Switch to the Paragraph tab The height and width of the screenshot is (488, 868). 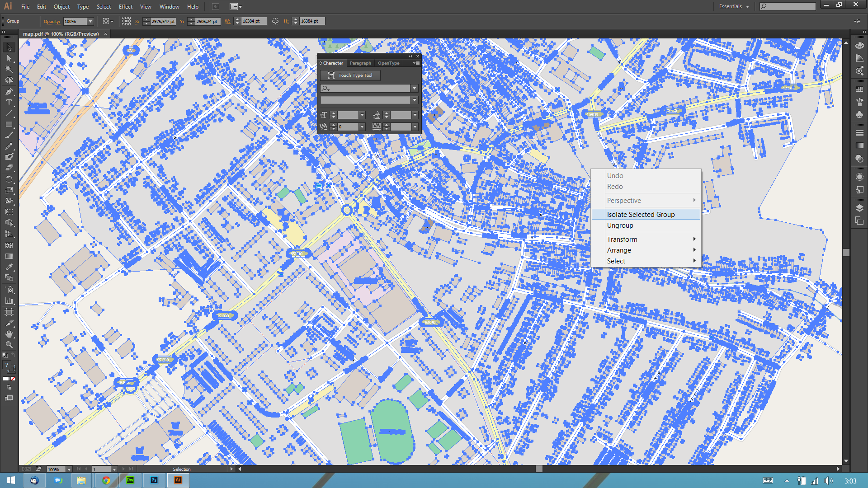(x=360, y=63)
